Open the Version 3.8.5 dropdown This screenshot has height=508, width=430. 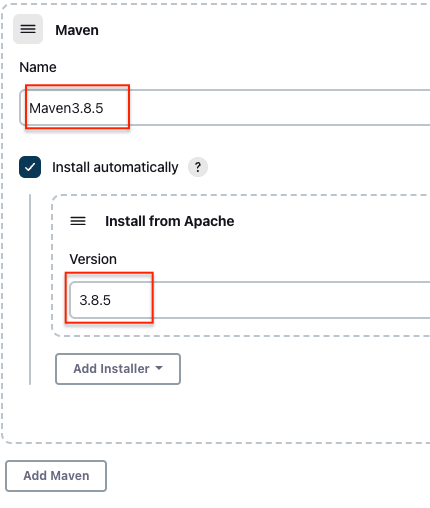(x=250, y=300)
